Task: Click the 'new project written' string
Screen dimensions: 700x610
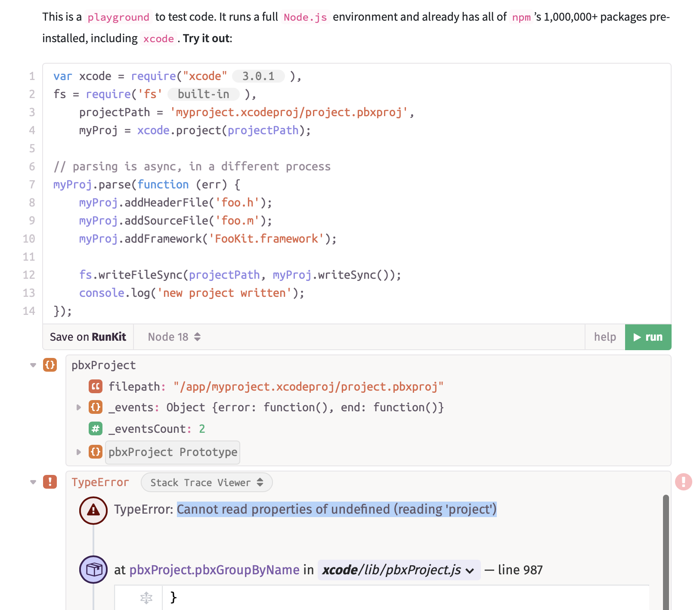Action: coord(224,293)
